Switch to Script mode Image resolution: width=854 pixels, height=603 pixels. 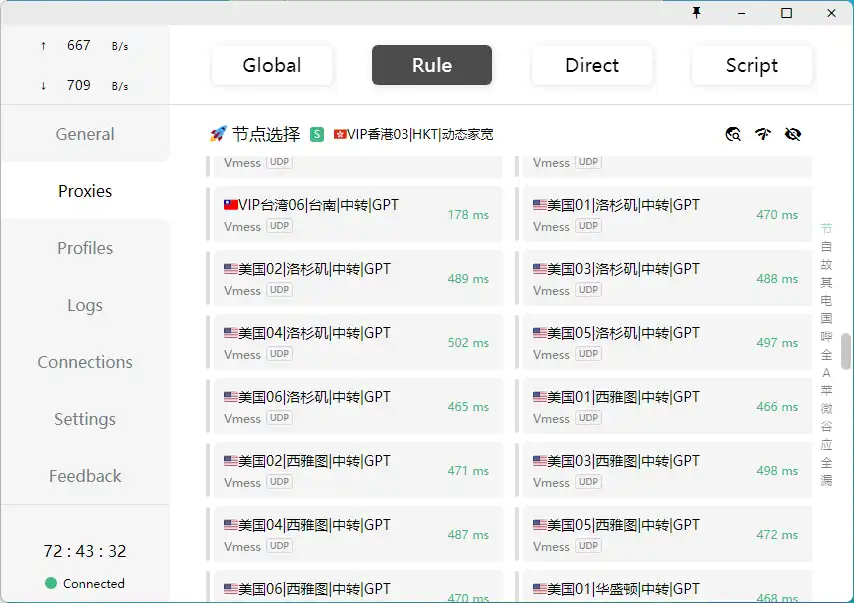(752, 65)
